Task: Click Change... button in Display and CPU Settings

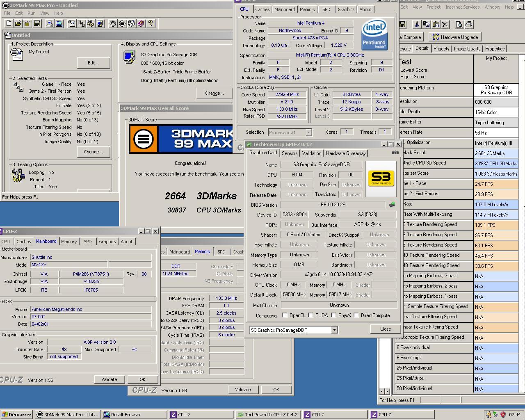Action: coord(214,93)
